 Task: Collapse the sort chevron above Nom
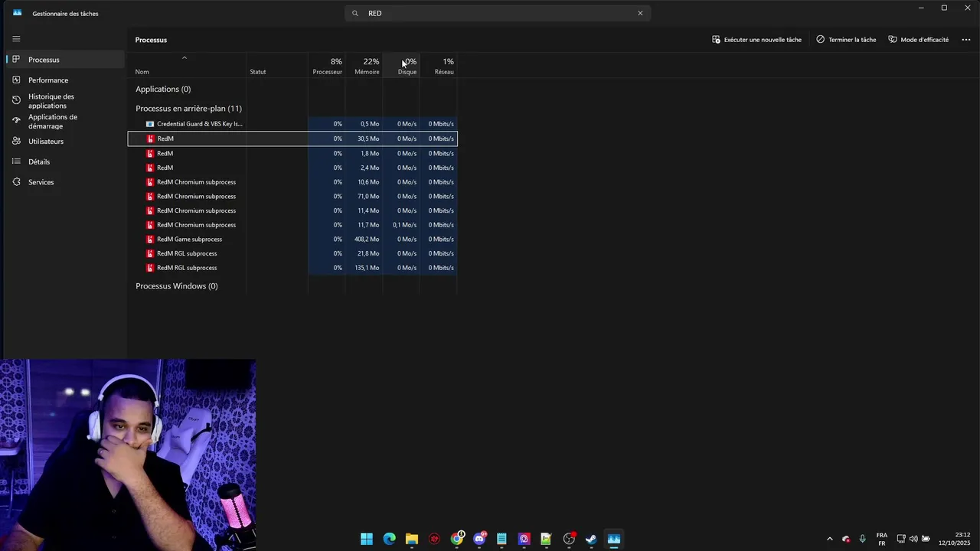(x=185, y=58)
